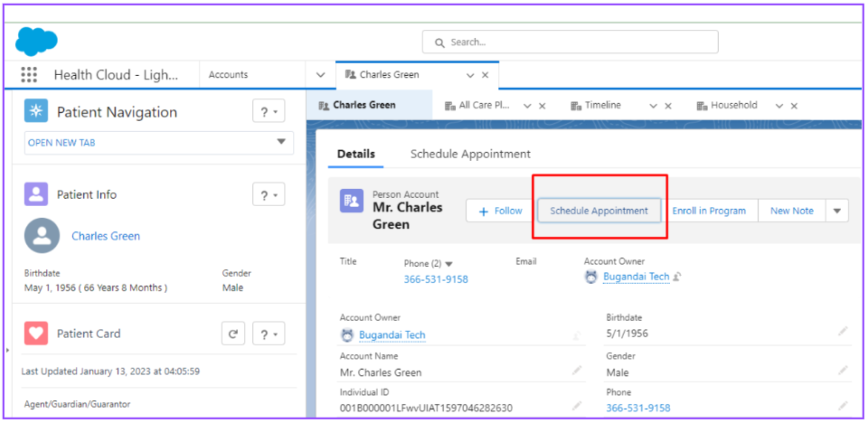Screen dimensions: 868x423
Task: Click the birthdate value 5/1/1956
Action: click(627, 334)
